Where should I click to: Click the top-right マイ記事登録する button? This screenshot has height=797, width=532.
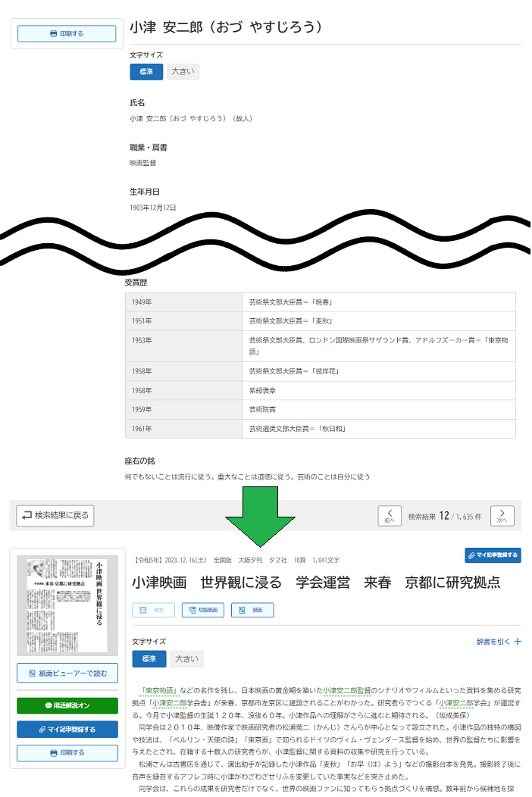tap(493, 555)
